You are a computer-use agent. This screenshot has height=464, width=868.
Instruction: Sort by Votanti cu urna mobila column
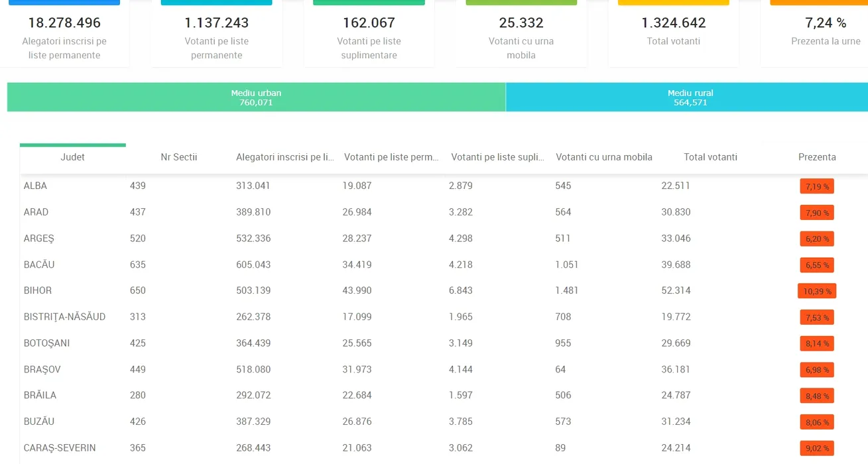[603, 157]
